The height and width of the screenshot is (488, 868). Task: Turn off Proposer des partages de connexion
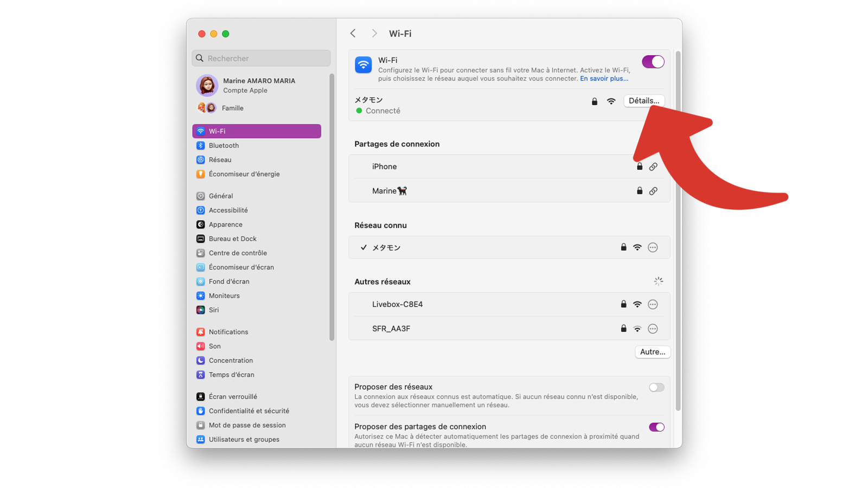(656, 427)
